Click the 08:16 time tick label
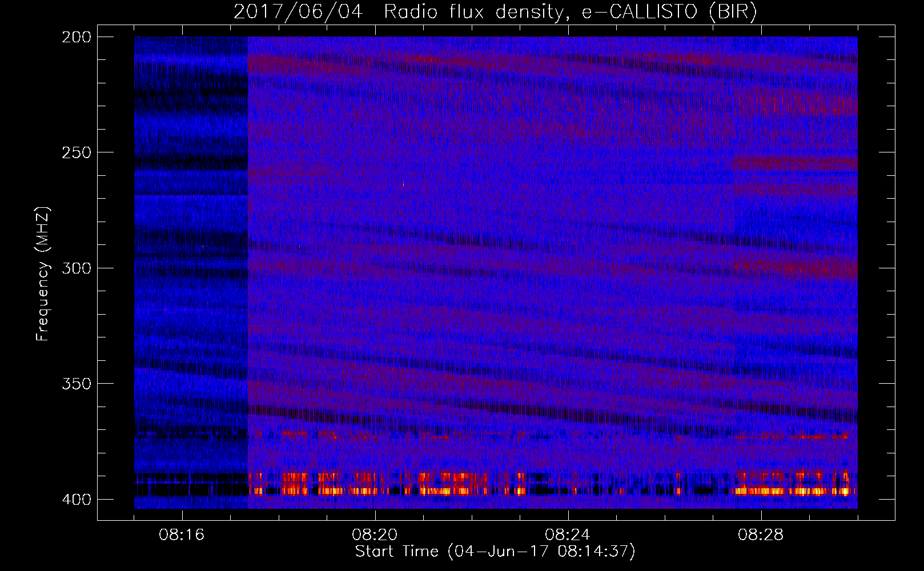The height and width of the screenshot is (571, 924). (x=182, y=535)
